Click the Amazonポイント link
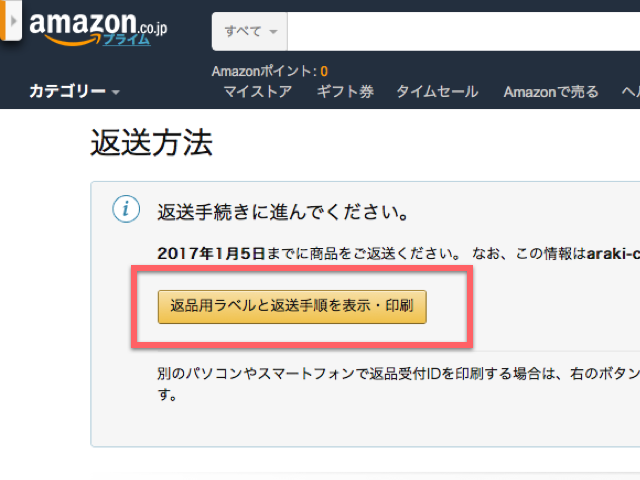Screen dimensions: 640x480 tap(263, 71)
